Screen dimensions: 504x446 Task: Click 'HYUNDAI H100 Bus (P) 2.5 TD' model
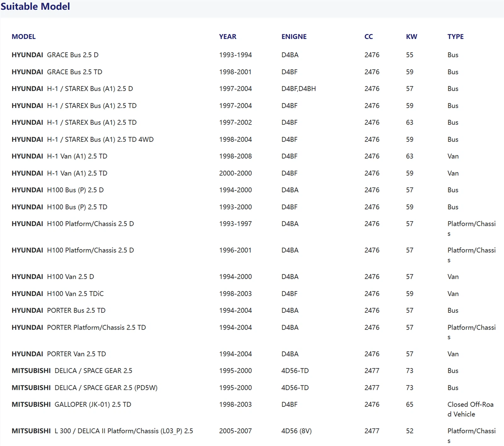(60, 207)
